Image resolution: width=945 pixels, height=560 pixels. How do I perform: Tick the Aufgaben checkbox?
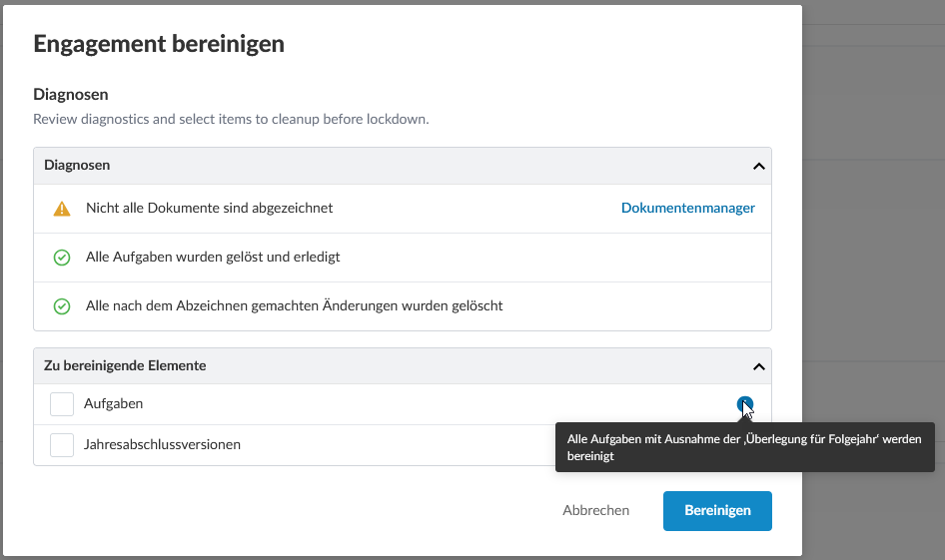click(62, 404)
